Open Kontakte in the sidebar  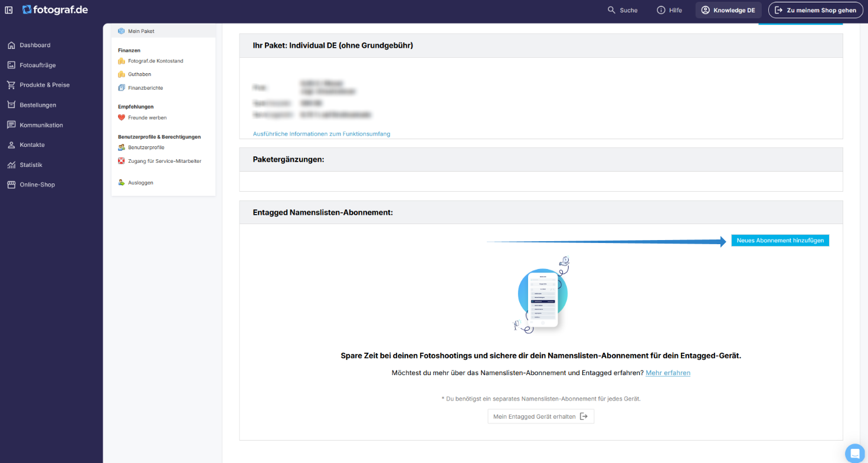coord(32,145)
